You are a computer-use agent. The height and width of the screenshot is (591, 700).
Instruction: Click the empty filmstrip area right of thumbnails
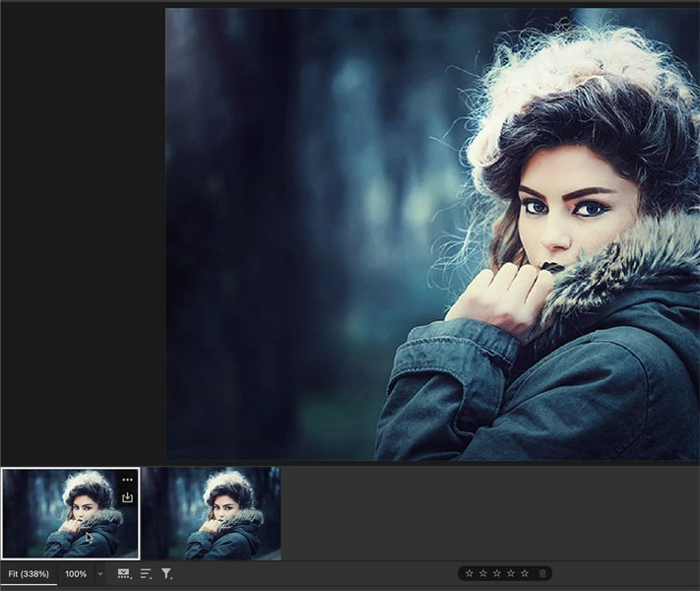tap(489, 513)
